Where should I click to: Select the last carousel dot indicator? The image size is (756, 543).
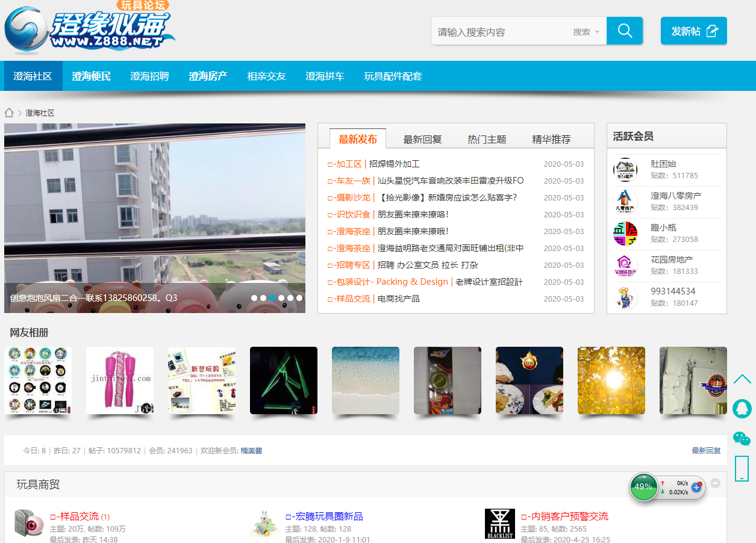(299, 298)
